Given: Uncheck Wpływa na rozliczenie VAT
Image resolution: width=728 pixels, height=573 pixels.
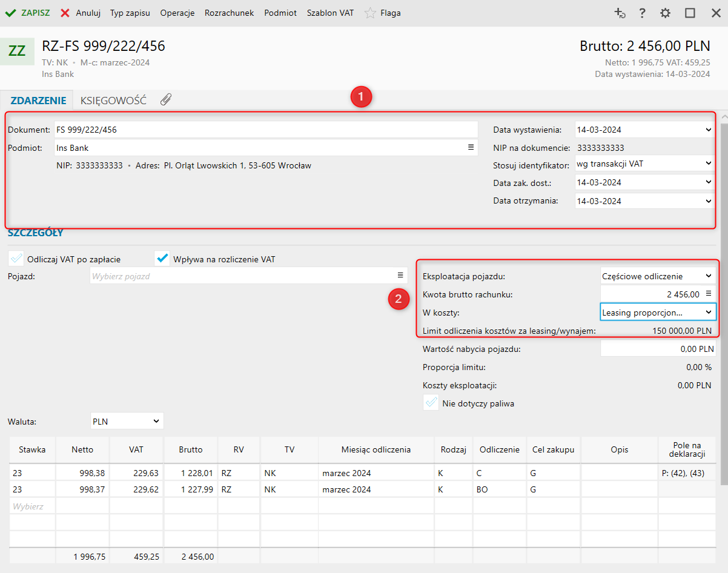Looking at the screenshot, I should point(162,259).
